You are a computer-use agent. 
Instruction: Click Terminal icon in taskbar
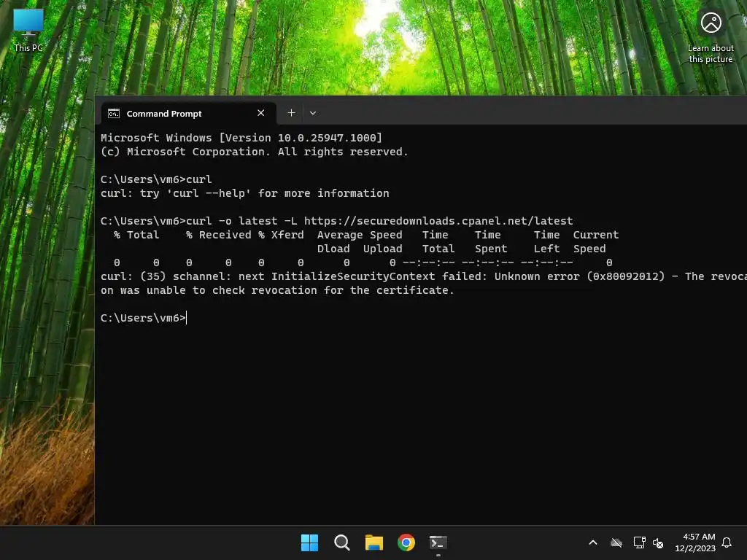tap(438, 542)
